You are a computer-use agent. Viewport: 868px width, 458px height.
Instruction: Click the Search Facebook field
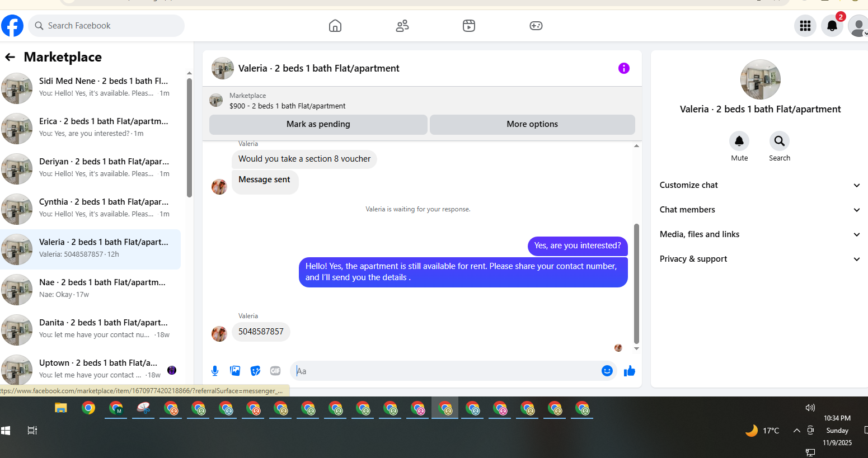[106, 26]
